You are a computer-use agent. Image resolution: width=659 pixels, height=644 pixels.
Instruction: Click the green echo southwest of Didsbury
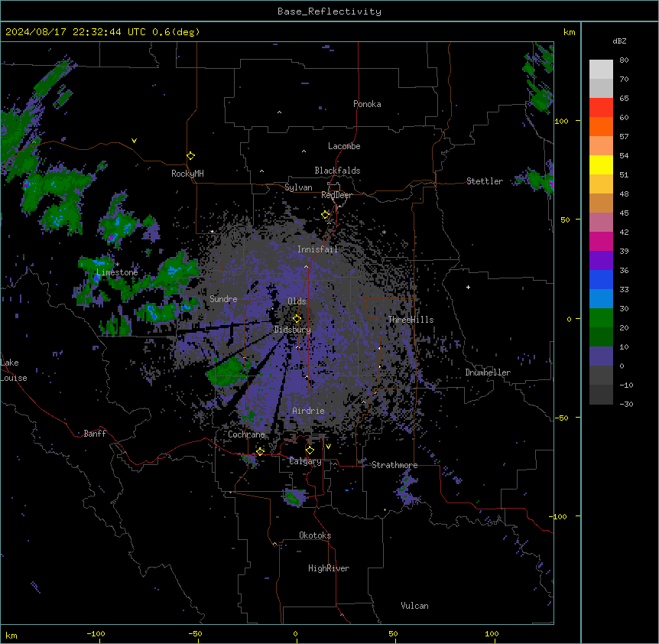pos(229,371)
